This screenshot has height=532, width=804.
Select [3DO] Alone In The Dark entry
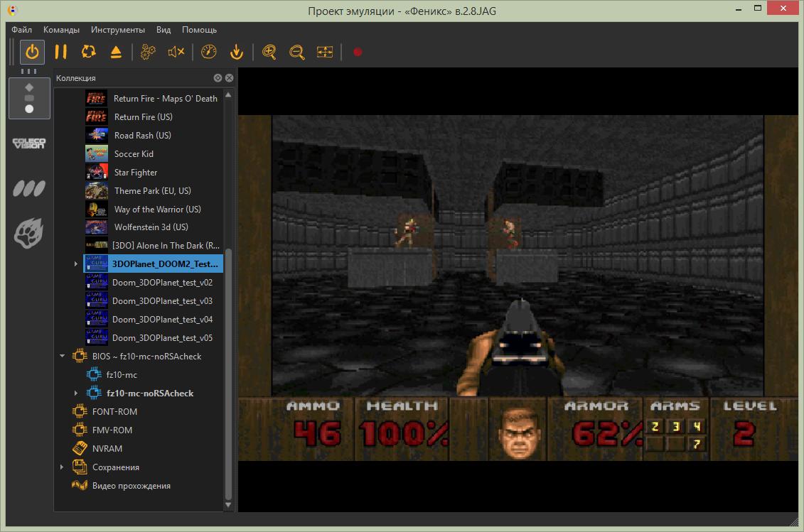[x=166, y=246]
